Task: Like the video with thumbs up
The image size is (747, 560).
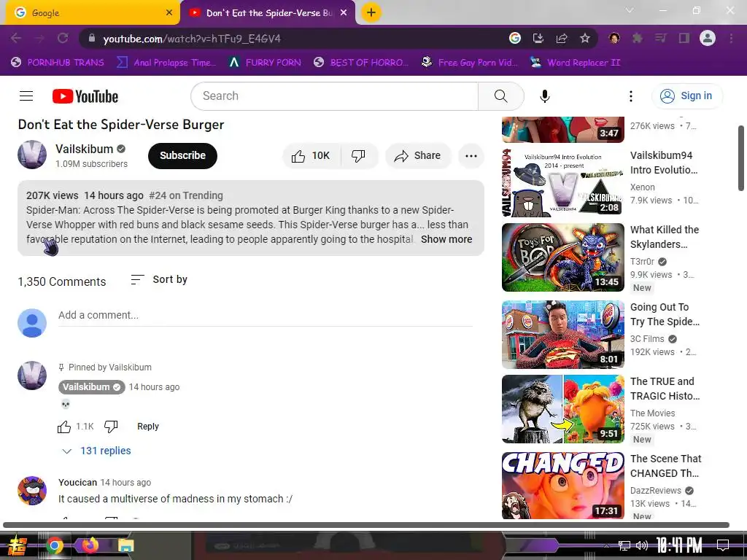Action: coord(311,156)
